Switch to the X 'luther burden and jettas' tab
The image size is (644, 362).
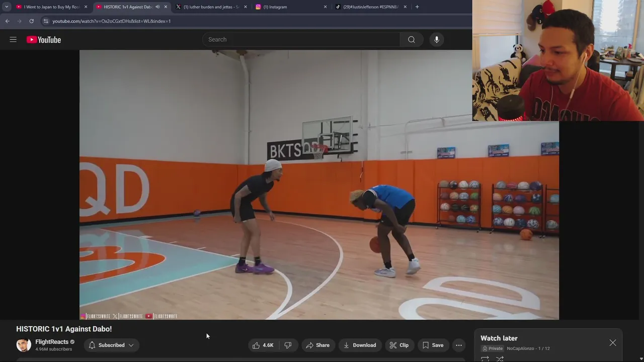coord(210,7)
